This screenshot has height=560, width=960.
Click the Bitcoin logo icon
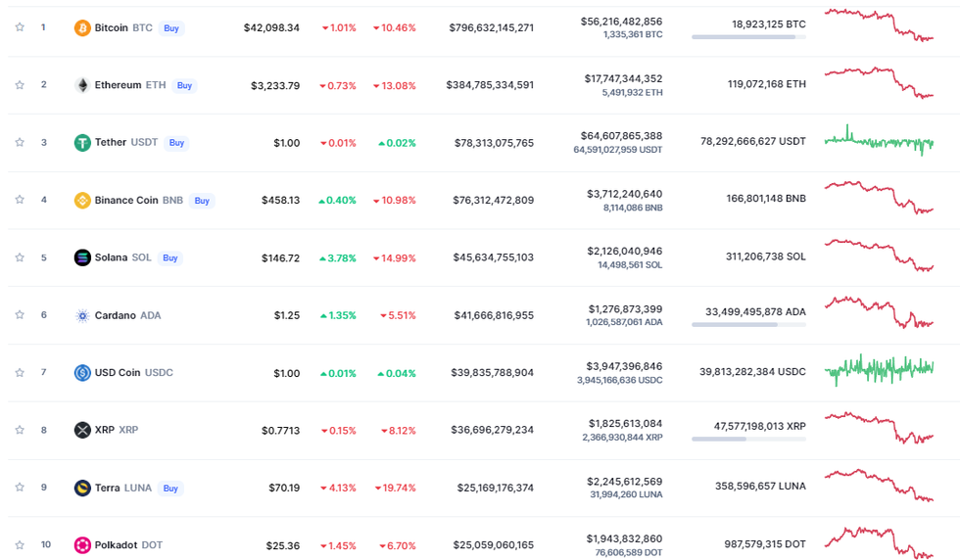pyautogui.click(x=82, y=28)
